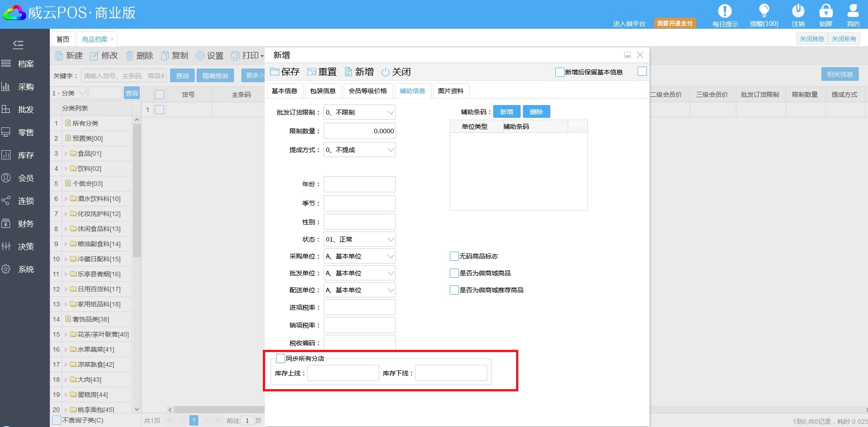Image resolution: width=868 pixels, height=427 pixels.
Task: Open the reminders (提醒) lightbulb icon
Action: coord(764,11)
